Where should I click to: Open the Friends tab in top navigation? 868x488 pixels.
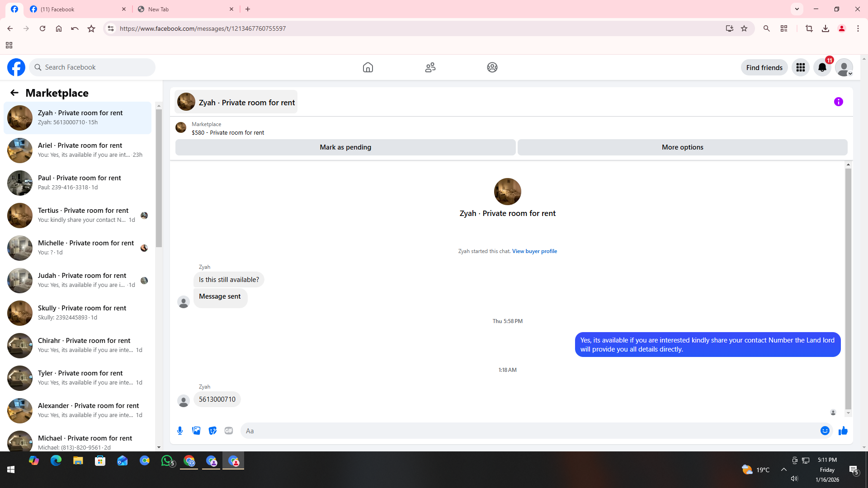430,67
